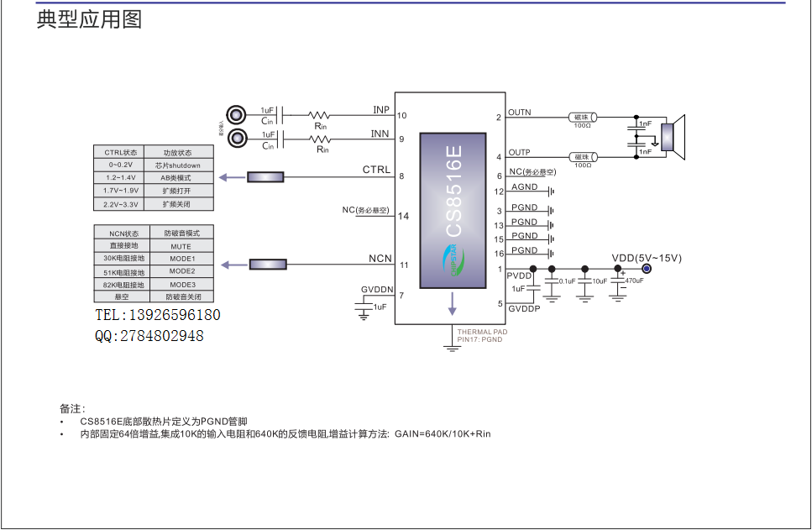Click the 1.7V~1.9V cell
The width and height of the screenshot is (812, 530).
tap(121, 191)
